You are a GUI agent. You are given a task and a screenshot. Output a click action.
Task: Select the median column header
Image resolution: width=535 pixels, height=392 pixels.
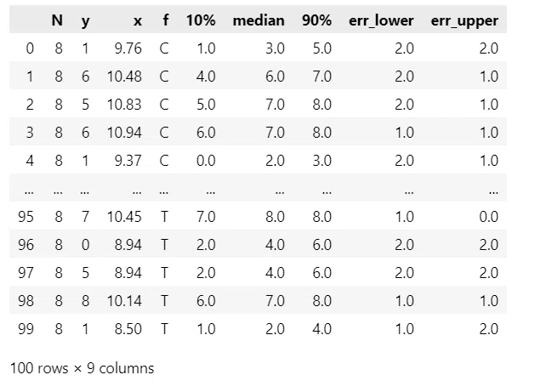click(x=259, y=20)
